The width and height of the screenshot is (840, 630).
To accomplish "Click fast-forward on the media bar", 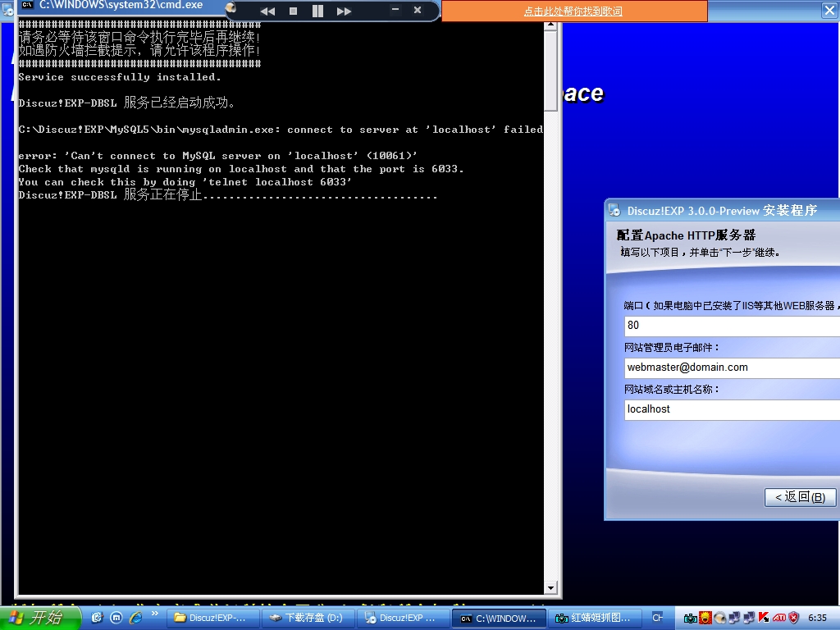I will (x=344, y=11).
